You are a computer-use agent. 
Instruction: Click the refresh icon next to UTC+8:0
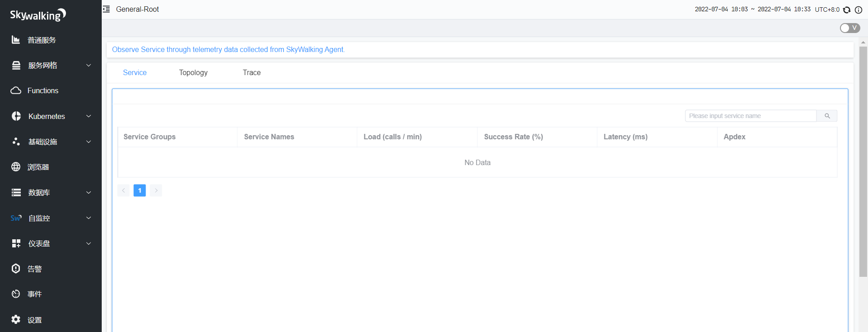pyautogui.click(x=847, y=9)
